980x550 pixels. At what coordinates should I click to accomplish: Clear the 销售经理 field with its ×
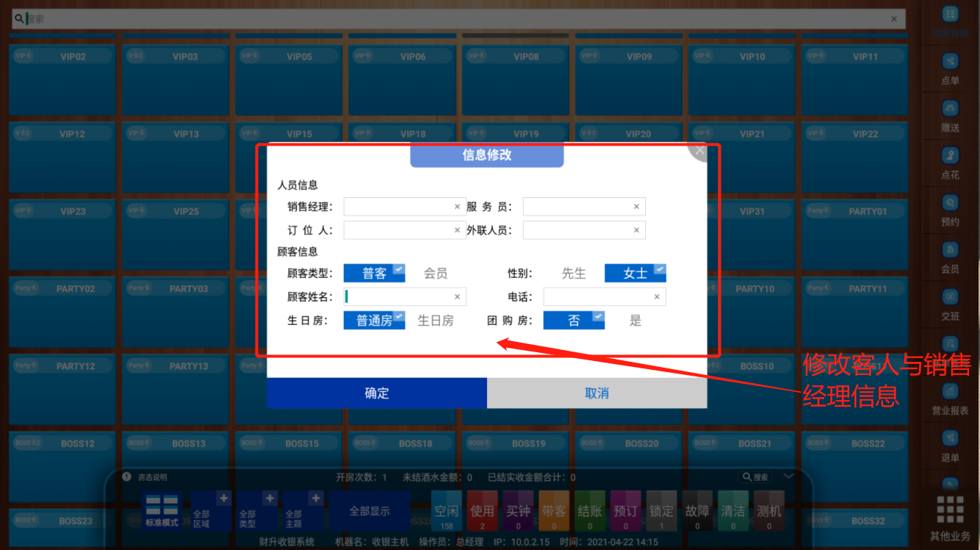click(457, 207)
